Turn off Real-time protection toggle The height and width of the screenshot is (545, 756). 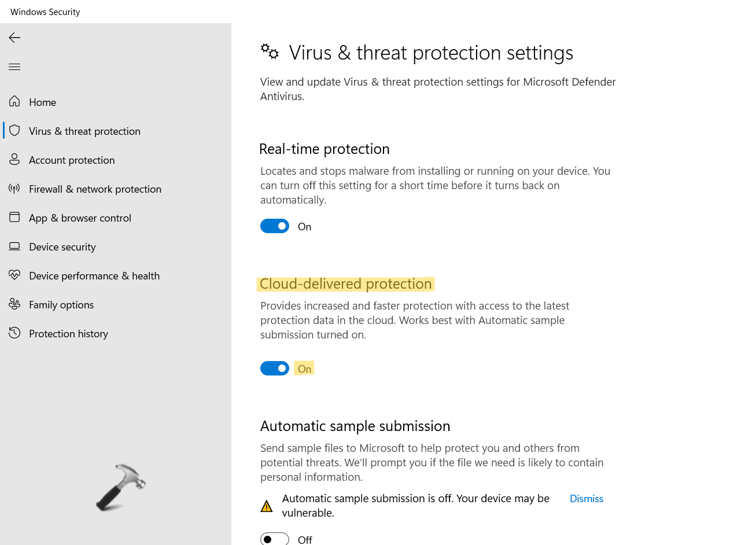pos(275,226)
